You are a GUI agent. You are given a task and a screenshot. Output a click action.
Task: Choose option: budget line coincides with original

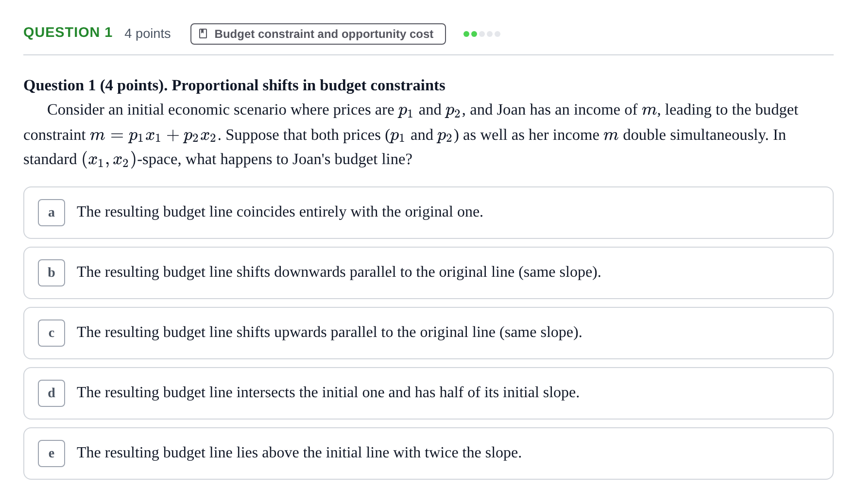pos(428,213)
